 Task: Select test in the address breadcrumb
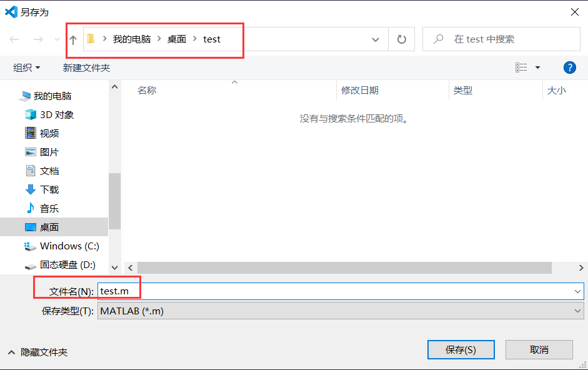click(212, 39)
